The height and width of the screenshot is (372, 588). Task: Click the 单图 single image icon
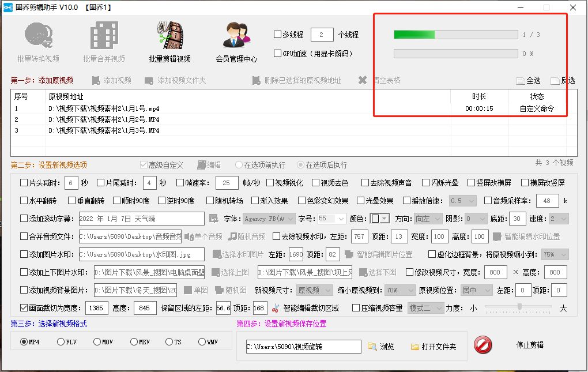tap(188, 290)
